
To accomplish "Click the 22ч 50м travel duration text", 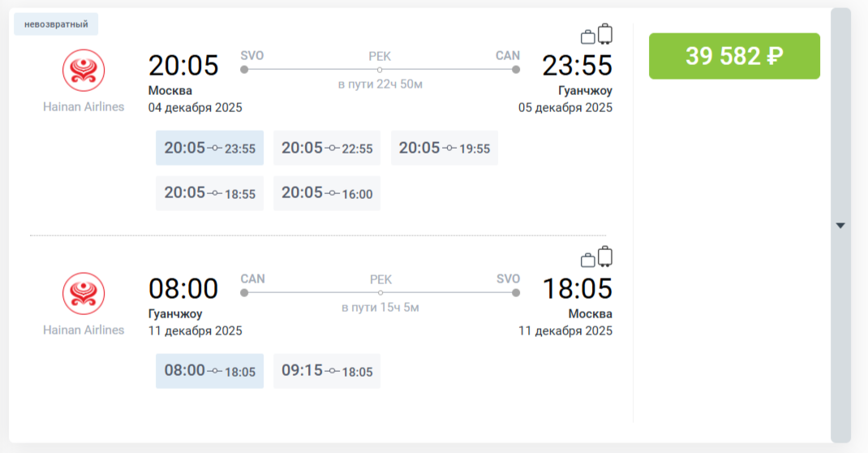I will coord(380,84).
